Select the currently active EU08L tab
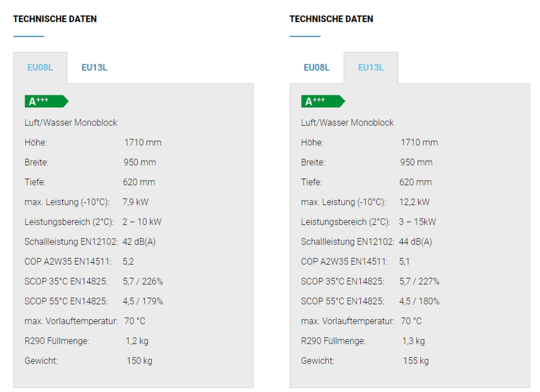540x392 pixels. pos(40,68)
